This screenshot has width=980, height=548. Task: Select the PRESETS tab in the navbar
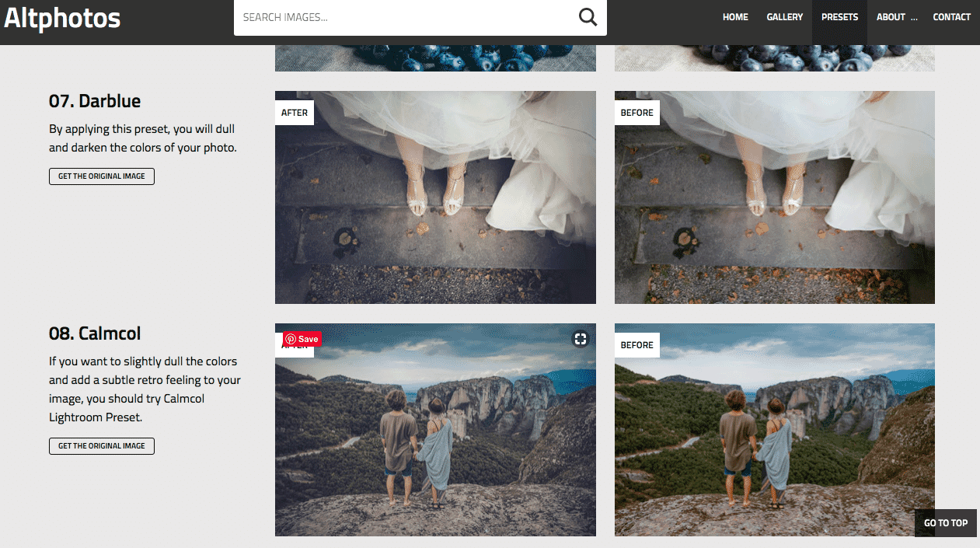pos(839,16)
